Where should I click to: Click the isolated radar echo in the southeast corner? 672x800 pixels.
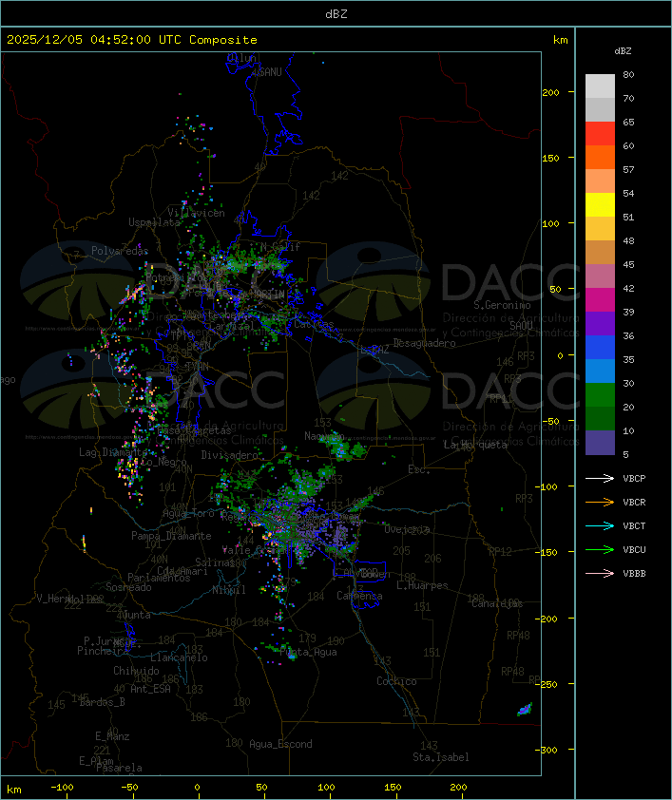(x=525, y=709)
